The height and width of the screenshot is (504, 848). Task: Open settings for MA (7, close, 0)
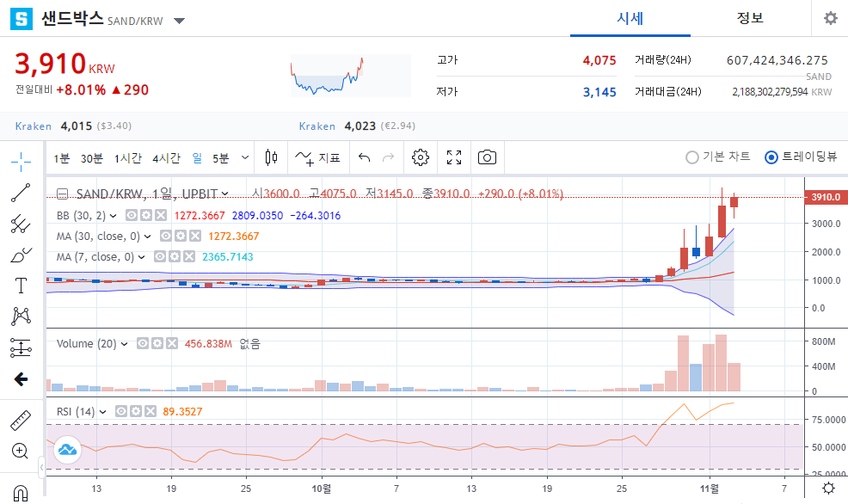tap(174, 256)
